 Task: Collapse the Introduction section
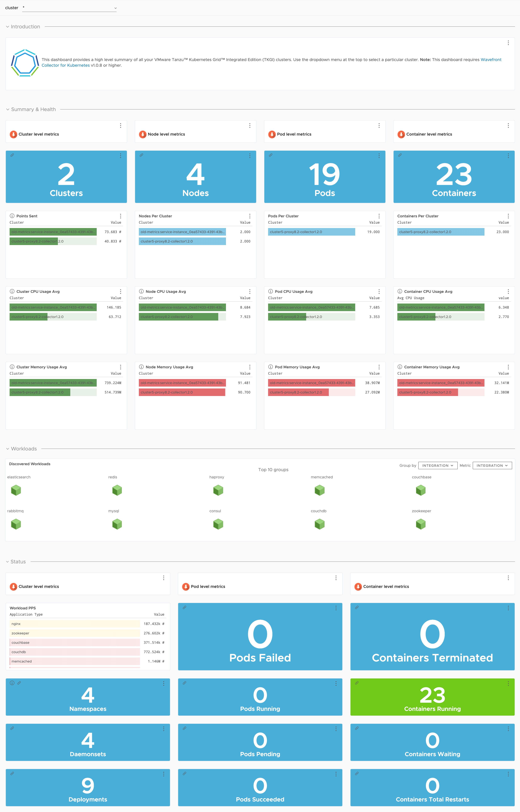point(7,27)
